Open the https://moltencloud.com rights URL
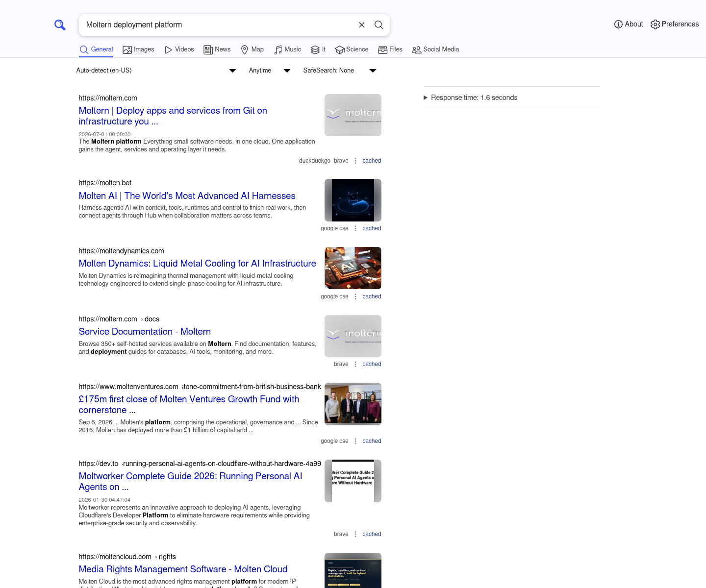 (127, 557)
